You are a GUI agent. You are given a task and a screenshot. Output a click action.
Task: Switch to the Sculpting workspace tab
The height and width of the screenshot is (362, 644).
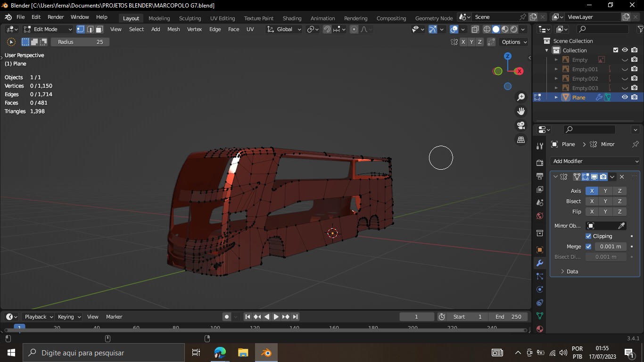pos(190,18)
